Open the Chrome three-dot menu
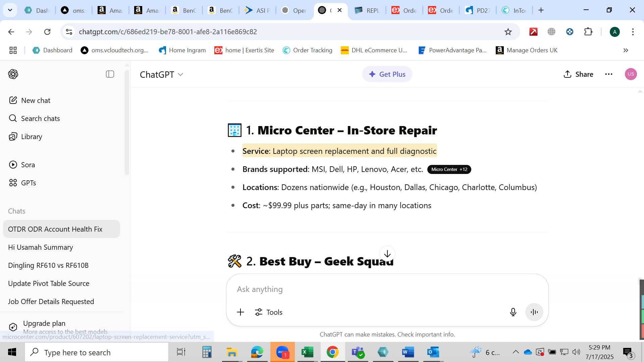The image size is (644, 362). coord(633,32)
